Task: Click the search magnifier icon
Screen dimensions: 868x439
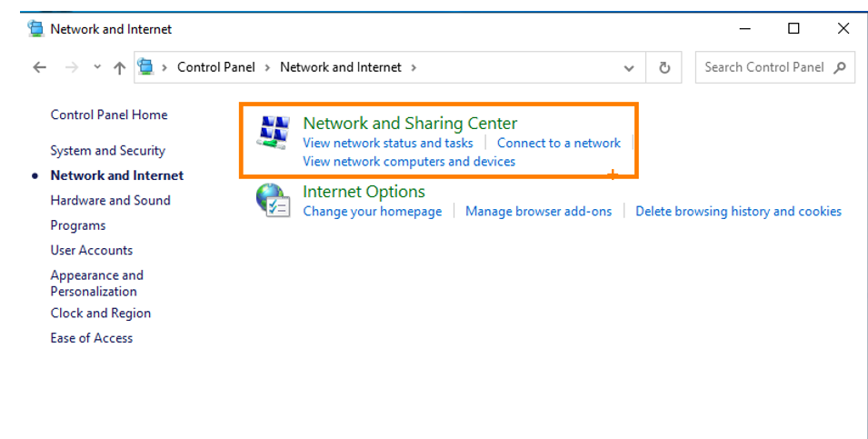Action: [839, 67]
